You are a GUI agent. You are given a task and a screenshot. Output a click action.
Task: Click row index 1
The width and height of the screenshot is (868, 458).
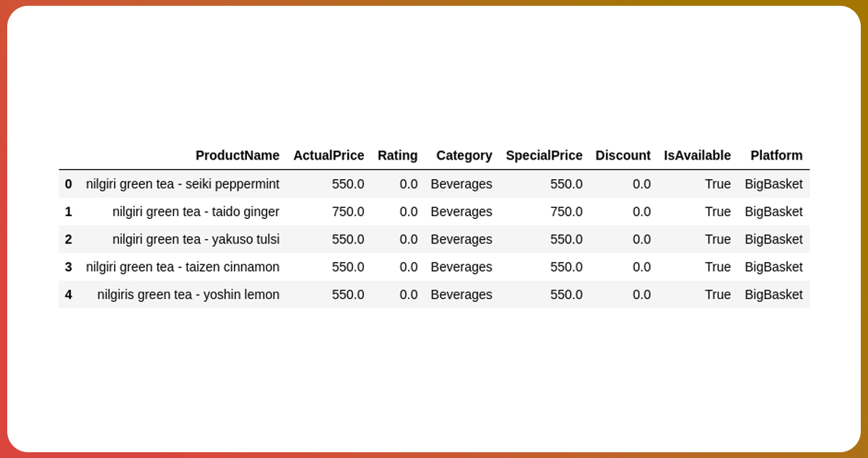click(69, 212)
